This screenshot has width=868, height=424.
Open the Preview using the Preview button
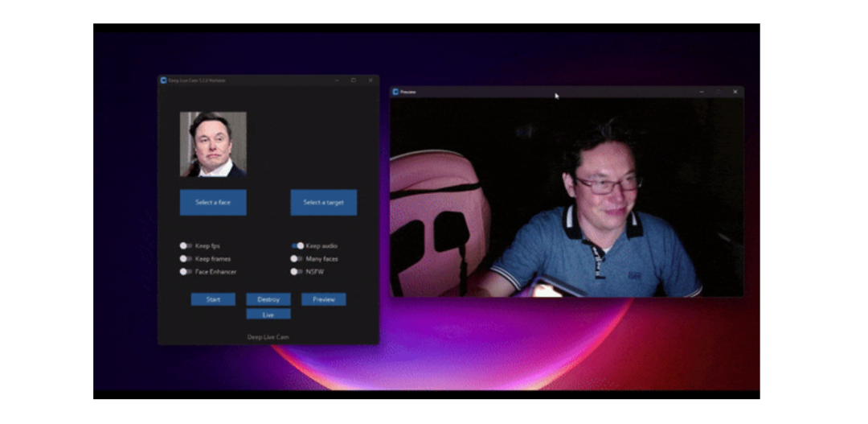323,299
